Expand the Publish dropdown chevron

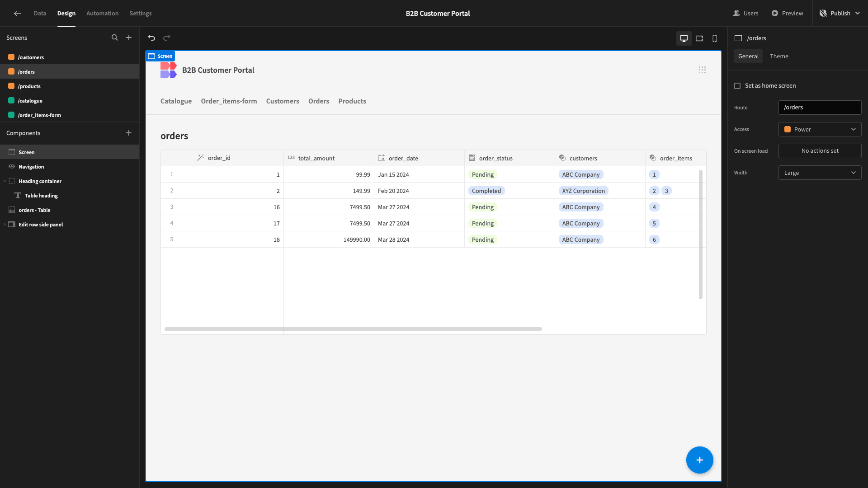pos(858,14)
